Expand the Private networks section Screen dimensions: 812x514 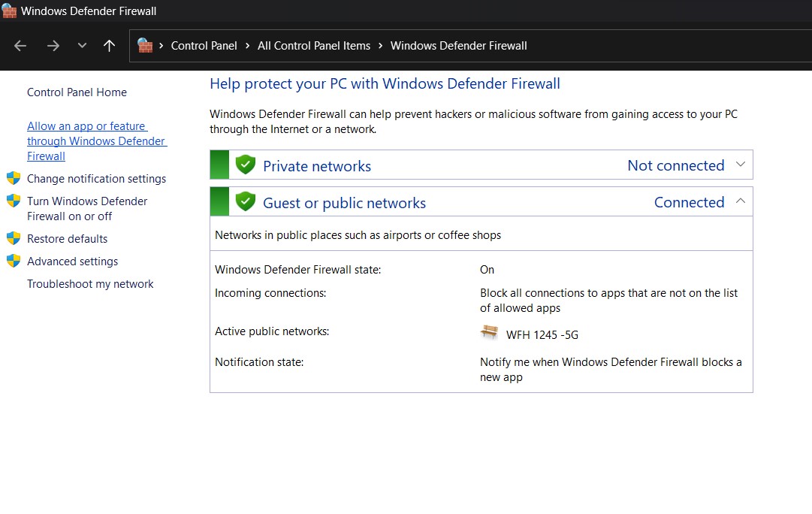coord(741,165)
